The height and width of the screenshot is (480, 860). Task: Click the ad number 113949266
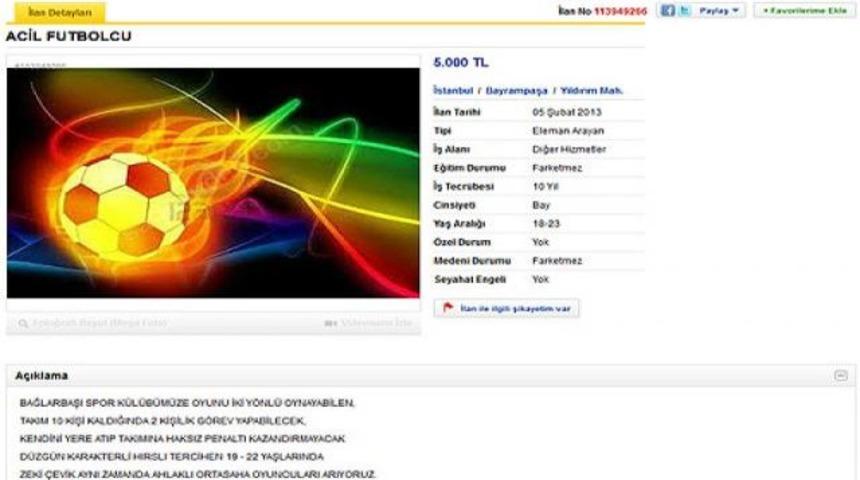click(x=620, y=10)
